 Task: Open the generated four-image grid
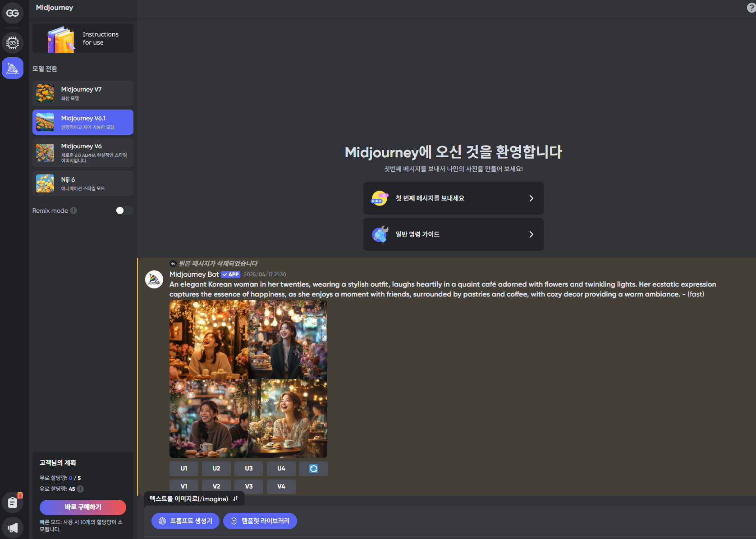click(248, 379)
